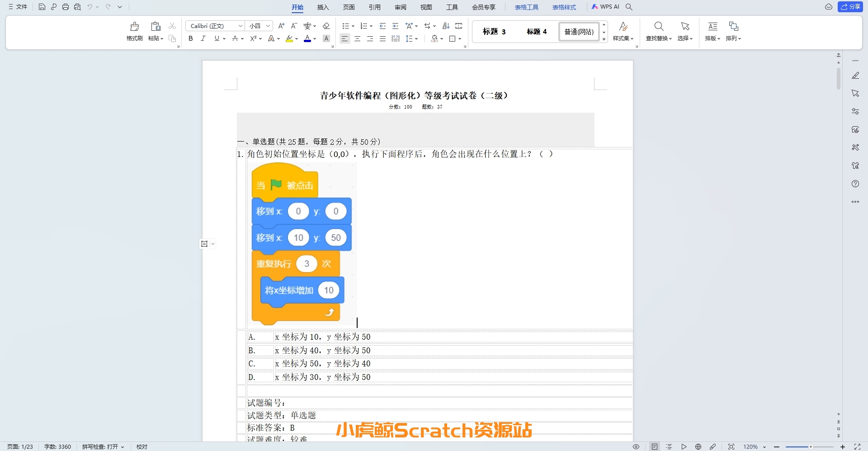Click the three-dots more icon in right sidebar
This screenshot has height=451, width=868.
pos(855,202)
